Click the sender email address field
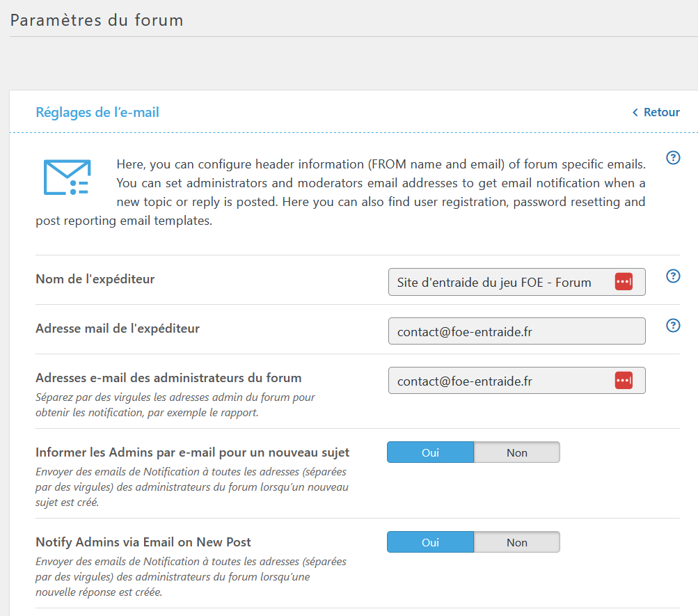 point(516,331)
